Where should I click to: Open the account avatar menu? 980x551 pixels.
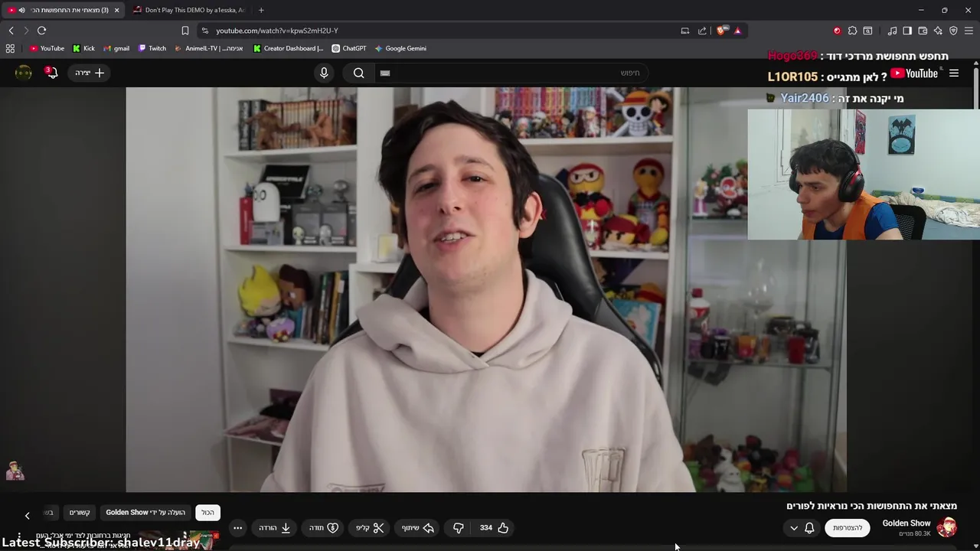point(24,73)
